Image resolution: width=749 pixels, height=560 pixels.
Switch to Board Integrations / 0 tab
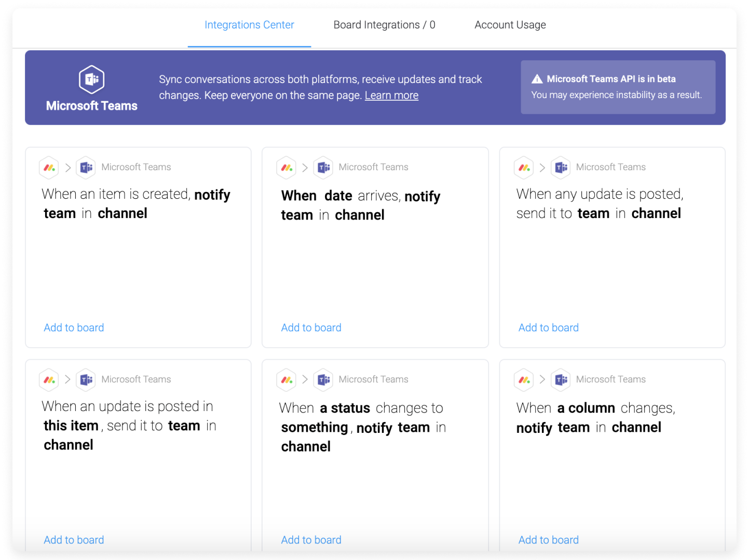(x=384, y=25)
